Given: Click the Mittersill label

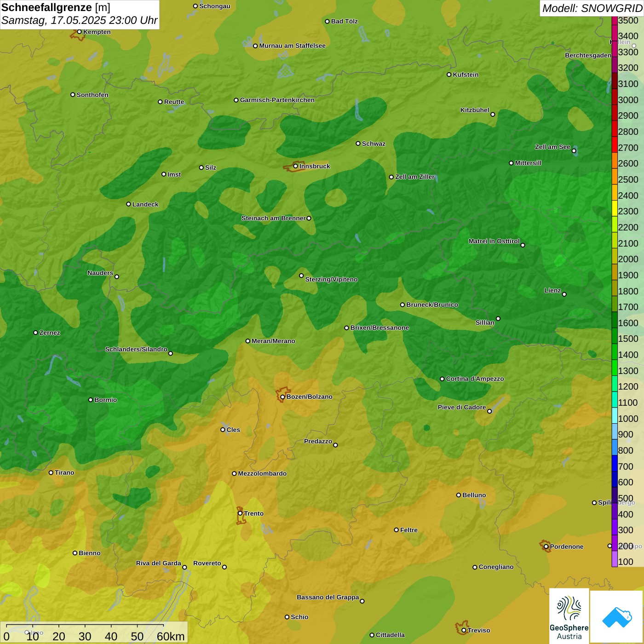Looking at the screenshot, I should pyautogui.click(x=528, y=163).
